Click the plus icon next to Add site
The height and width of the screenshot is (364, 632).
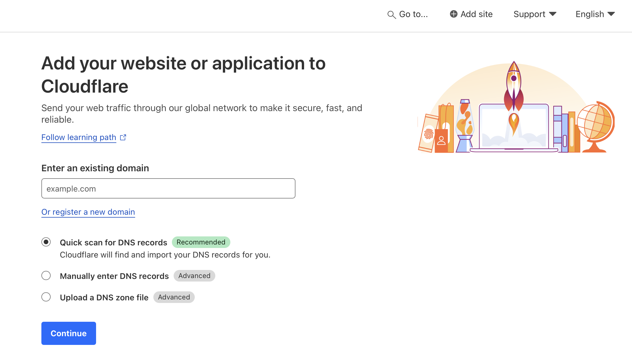pyautogui.click(x=453, y=14)
